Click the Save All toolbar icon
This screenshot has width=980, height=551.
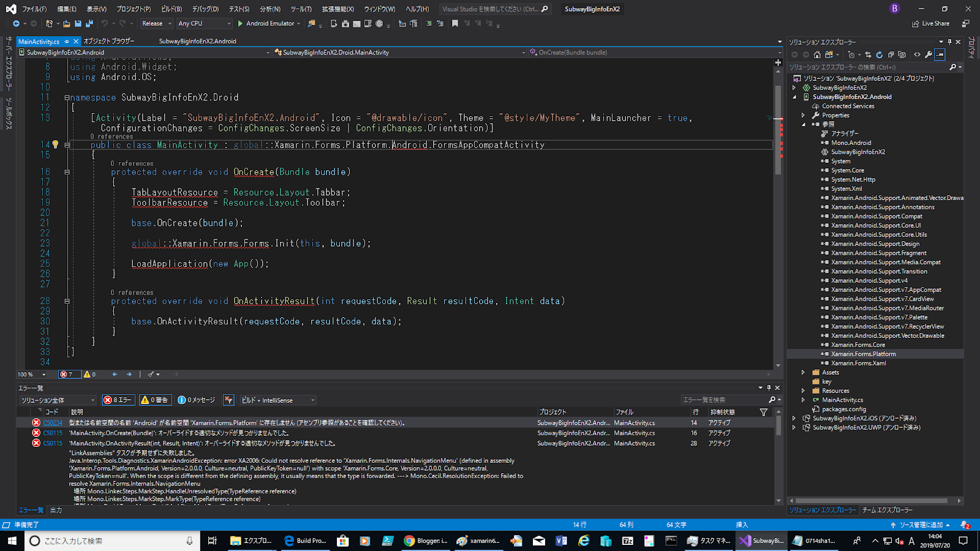pyautogui.click(x=89, y=23)
